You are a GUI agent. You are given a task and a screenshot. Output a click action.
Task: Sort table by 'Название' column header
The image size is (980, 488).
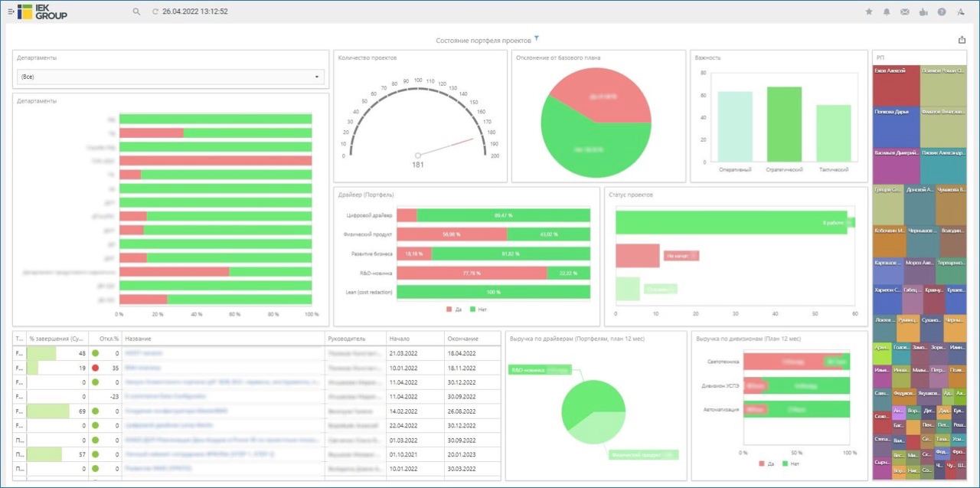138,339
